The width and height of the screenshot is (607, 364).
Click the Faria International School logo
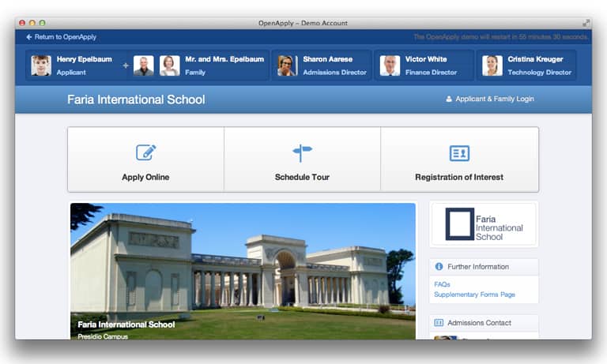pyautogui.click(x=484, y=224)
